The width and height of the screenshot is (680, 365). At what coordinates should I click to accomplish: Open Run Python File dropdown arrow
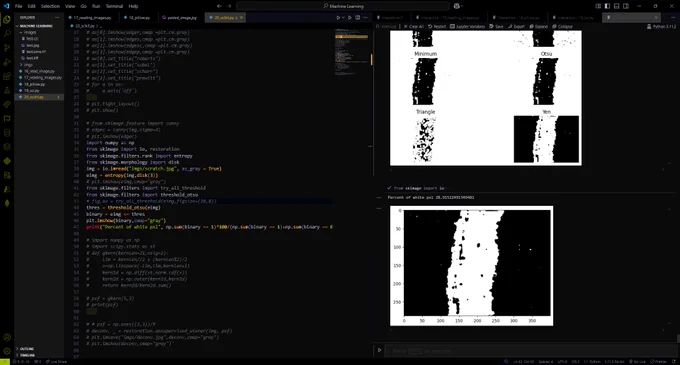(343, 18)
